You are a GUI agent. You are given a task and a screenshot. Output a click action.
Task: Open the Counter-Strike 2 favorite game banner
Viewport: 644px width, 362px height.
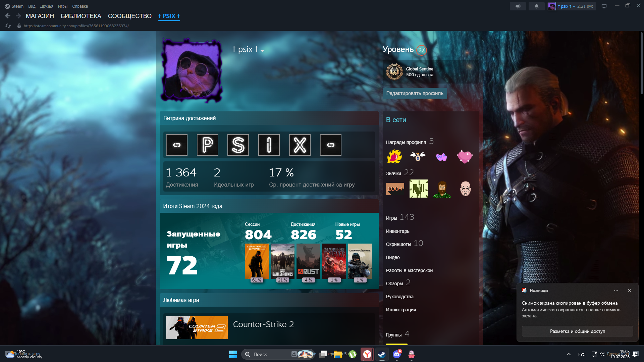pos(197,327)
